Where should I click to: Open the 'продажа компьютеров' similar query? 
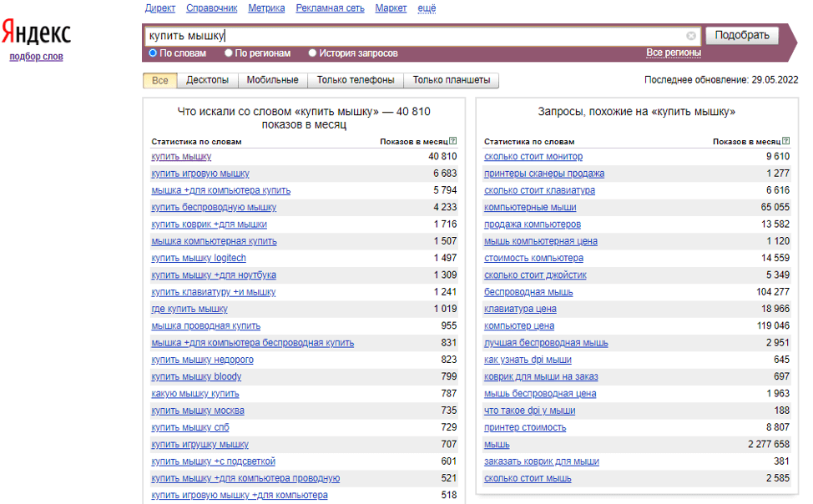coord(533,224)
